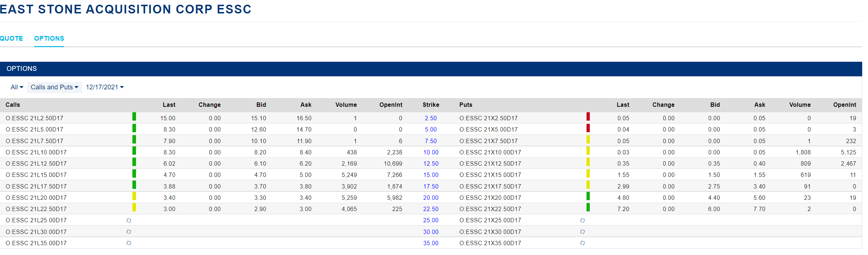The width and height of the screenshot is (868, 255).
Task: Click green indicator for call 21L10.00D17
Action: click(x=134, y=150)
